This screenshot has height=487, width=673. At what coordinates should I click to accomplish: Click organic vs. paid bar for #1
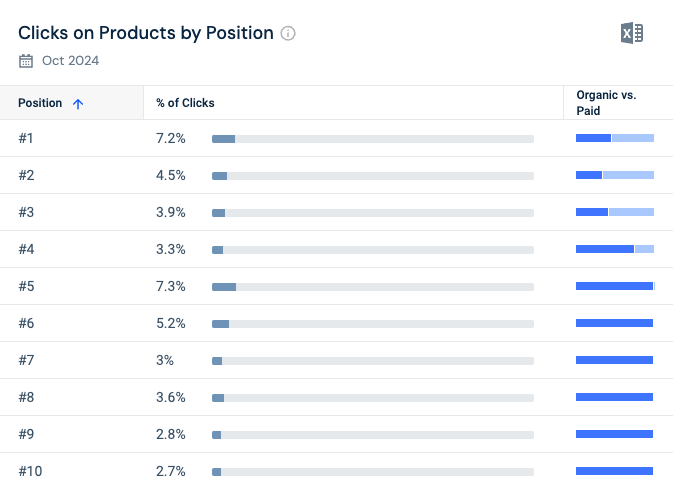point(614,138)
